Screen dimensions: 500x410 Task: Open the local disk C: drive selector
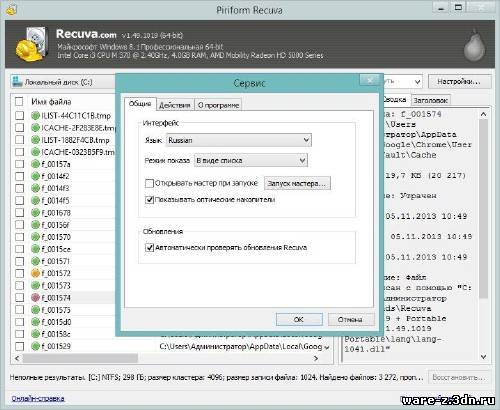pos(63,82)
